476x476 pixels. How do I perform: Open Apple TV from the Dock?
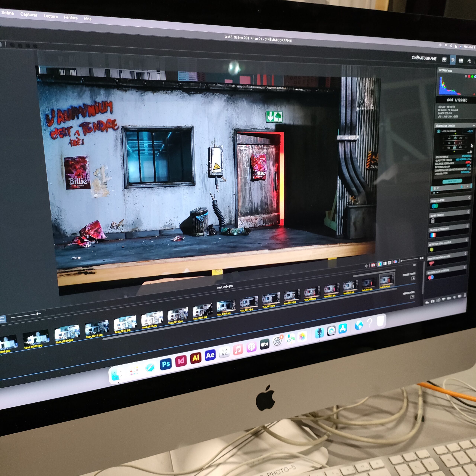[265, 344]
